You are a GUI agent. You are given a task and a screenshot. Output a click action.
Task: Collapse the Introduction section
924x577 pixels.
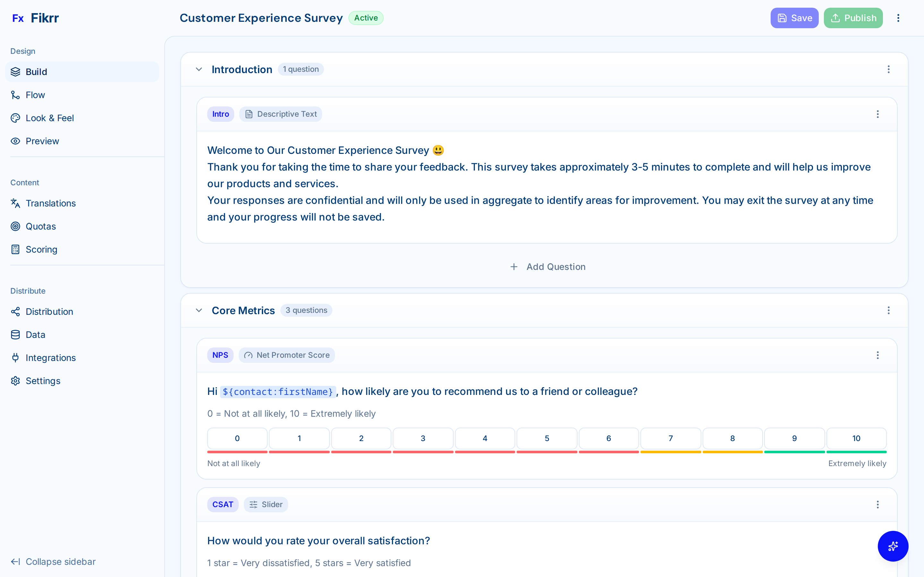coord(199,69)
